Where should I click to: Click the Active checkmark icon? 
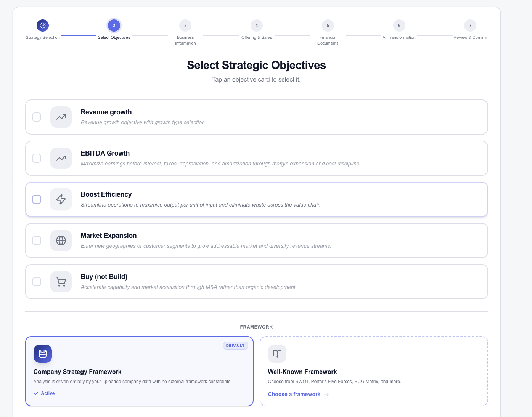pos(36,393)
